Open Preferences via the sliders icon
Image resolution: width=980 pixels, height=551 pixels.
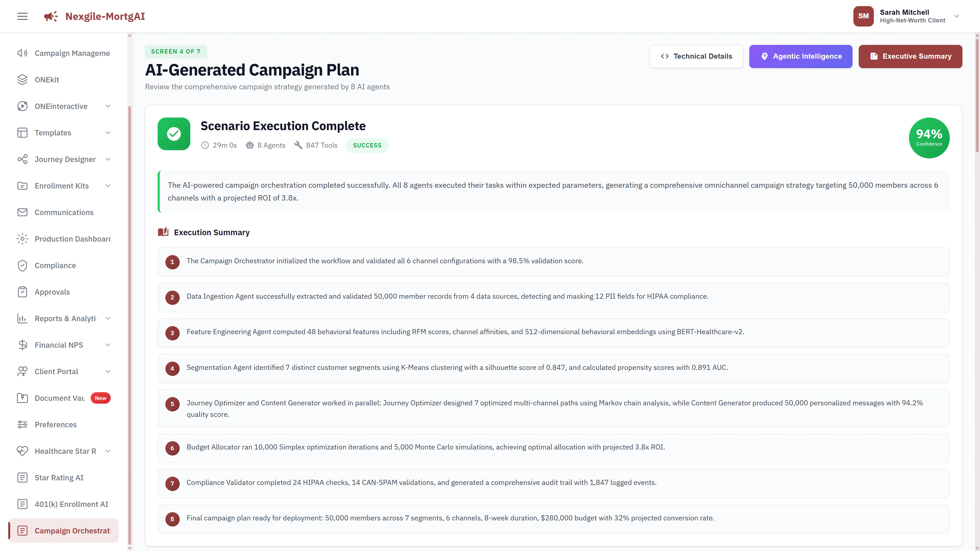(x=22, y=424)
